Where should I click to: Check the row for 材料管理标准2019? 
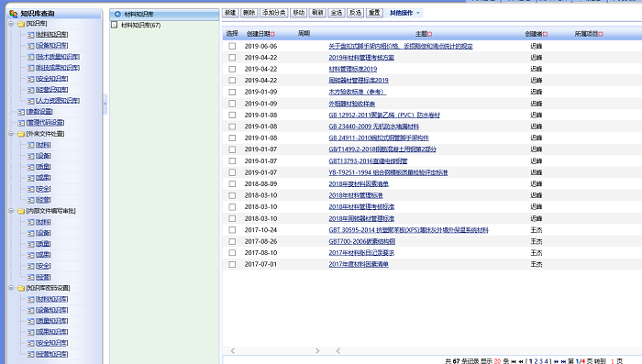click(x=232, y=69)
